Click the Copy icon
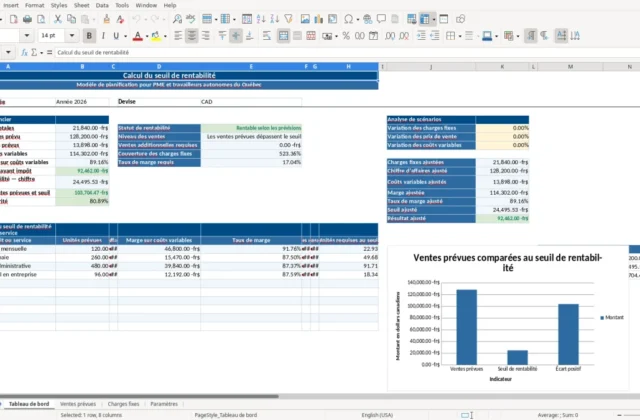This screenshot has height=420, width=640. coord(71,19)
